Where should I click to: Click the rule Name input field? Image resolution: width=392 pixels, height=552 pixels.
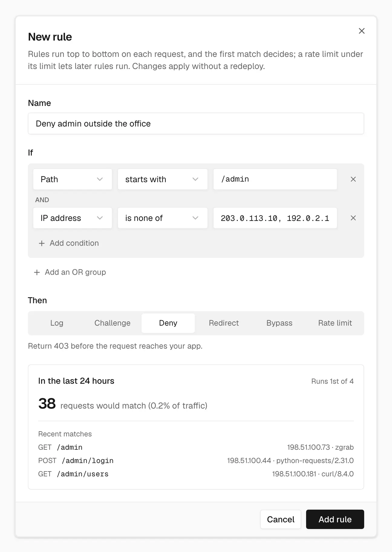pyautogui.click(x=196, y=123)
